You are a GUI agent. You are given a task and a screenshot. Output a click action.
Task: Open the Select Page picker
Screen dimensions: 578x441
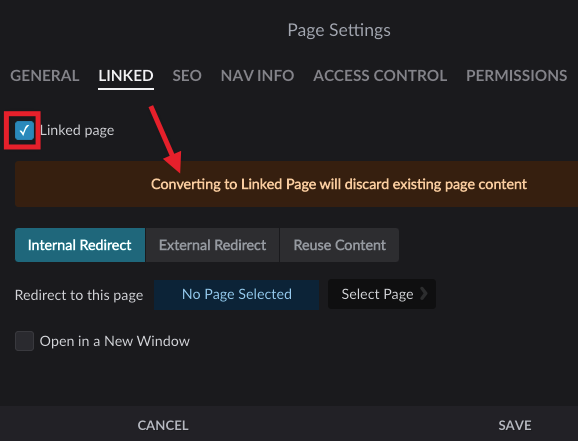tap(382, 294)
